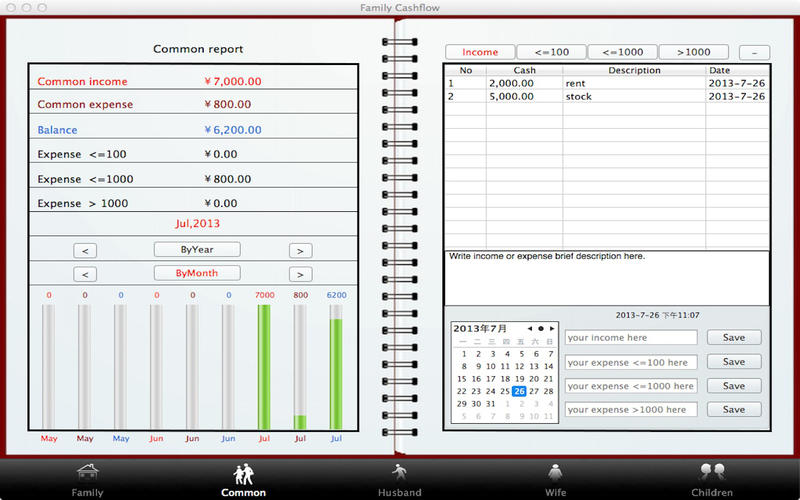Image resolution: width=800 pixels, height=500 pixels.
Task: Open the Family tab house icon
Action: [x=87, y=473]
